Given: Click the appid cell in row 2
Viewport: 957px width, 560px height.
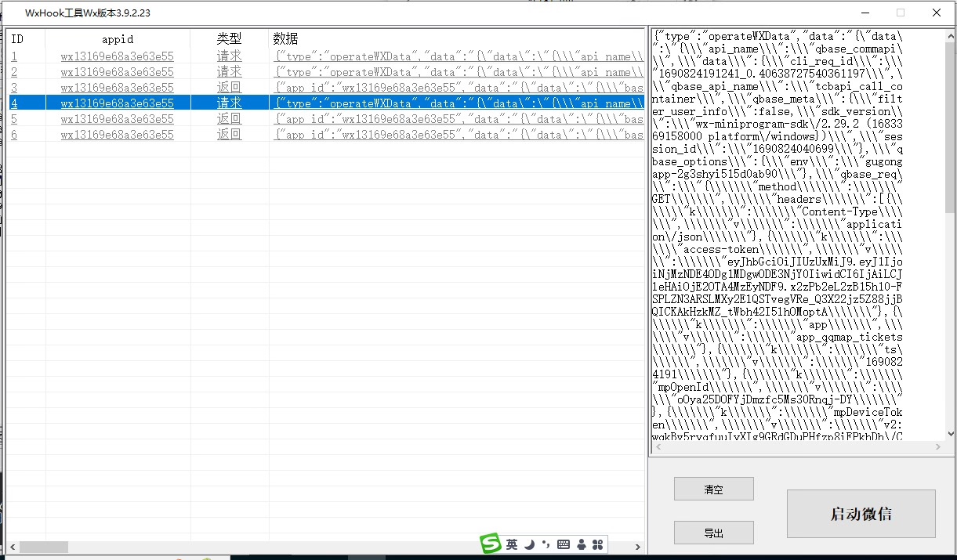Looking at the screenshot, I should coord(118,71).
